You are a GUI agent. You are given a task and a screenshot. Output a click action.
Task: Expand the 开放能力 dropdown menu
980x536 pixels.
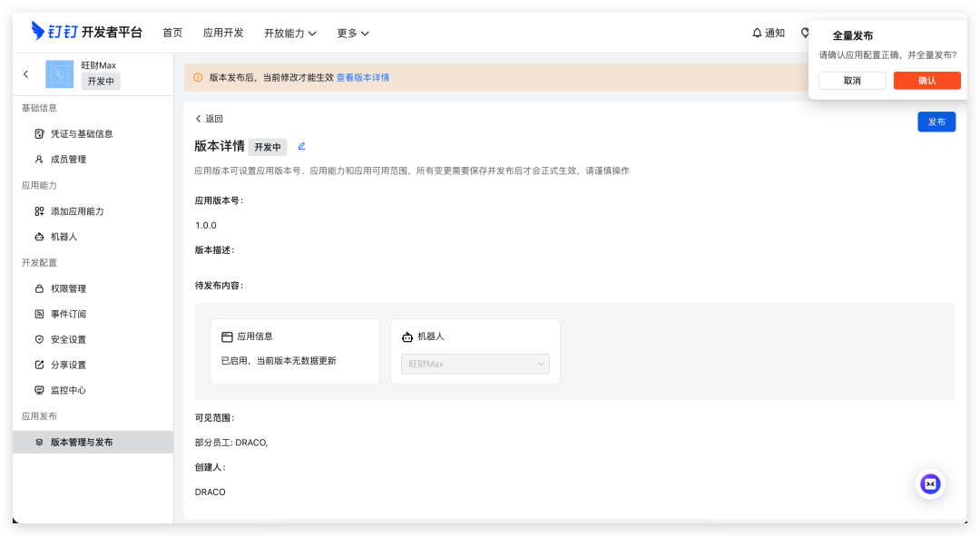pos(289,33)
